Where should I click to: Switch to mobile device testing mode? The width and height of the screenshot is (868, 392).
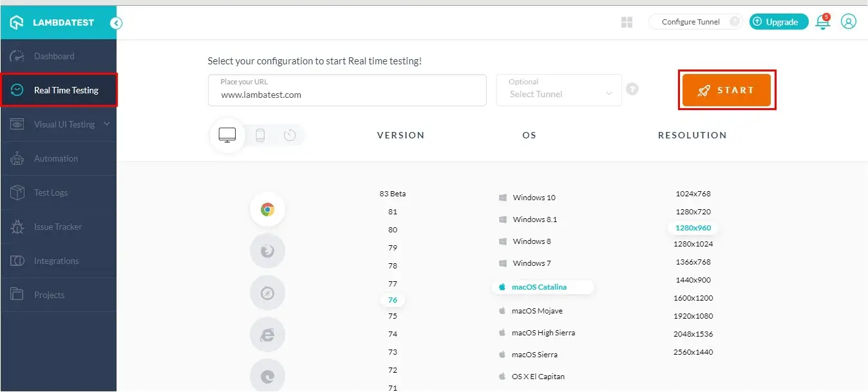tap(259, 135)
